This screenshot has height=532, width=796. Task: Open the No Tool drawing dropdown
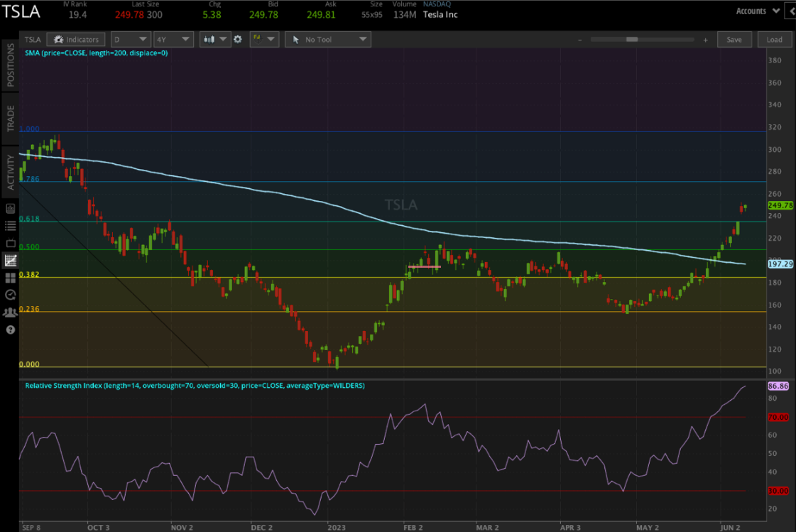pyautogui.click(x=327, y=40)
